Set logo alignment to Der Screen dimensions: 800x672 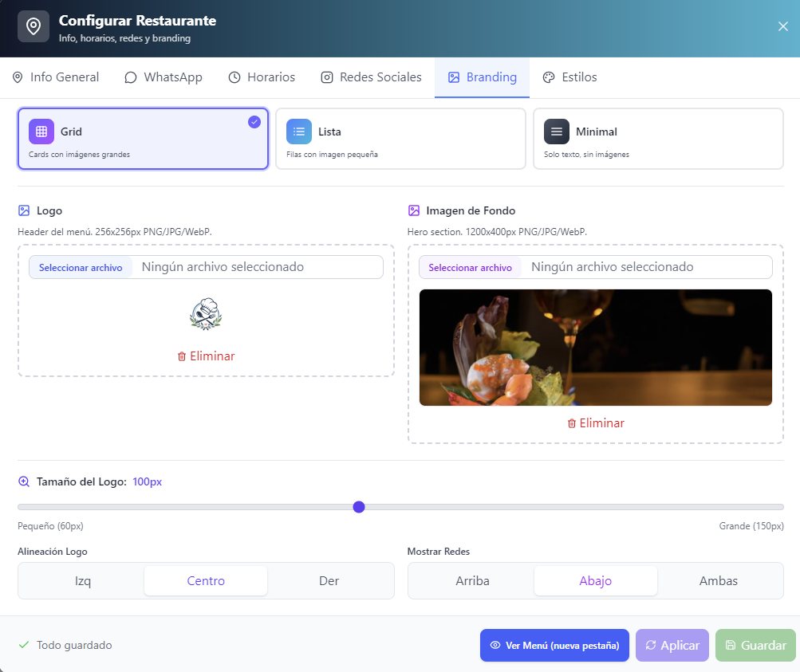point(329,580)
